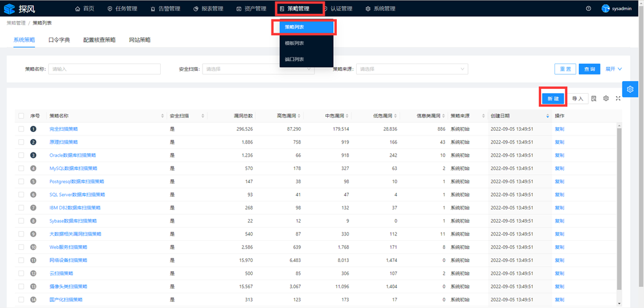This screenshot has height=308, width=644.
Task: Open the 网络设备扫描策略 link
Action: point(68,260)
